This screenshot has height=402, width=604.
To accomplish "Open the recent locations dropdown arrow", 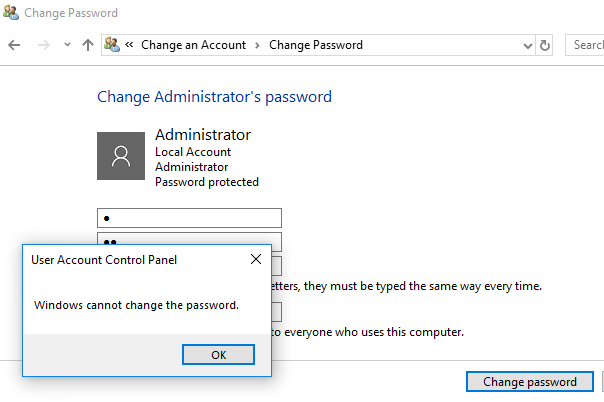I will coord(67,45).
